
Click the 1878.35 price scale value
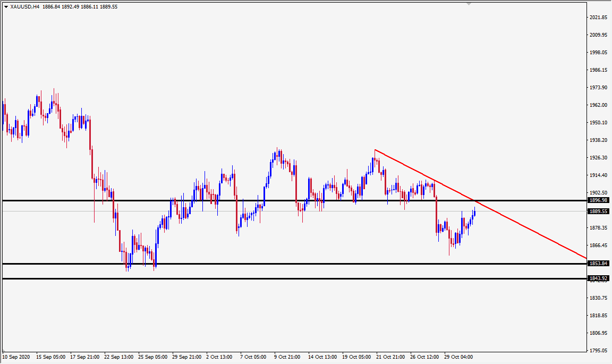click(x=598, y=227)
